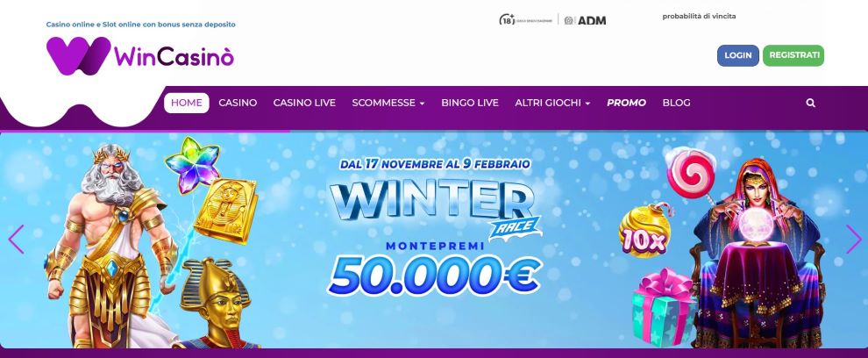868x358 pixels.
Task: Expand the Scommesse dropdown menu
Action: pos(388,103)
